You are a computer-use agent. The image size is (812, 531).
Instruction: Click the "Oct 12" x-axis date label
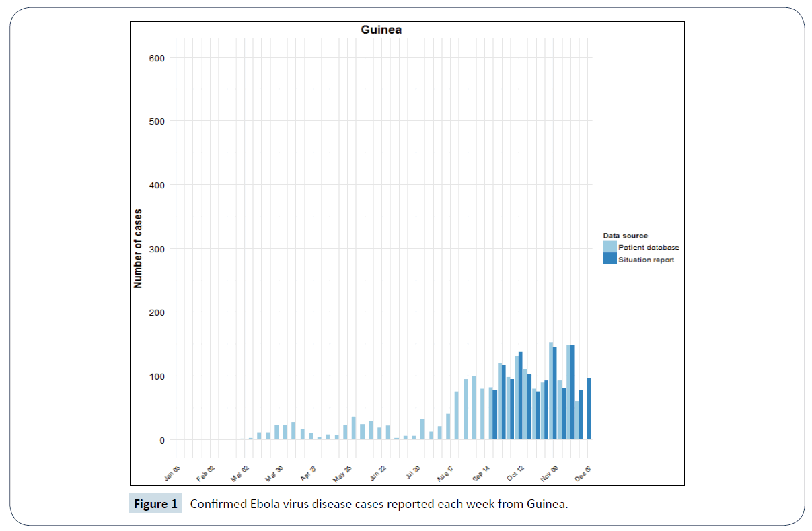[515, 473]
